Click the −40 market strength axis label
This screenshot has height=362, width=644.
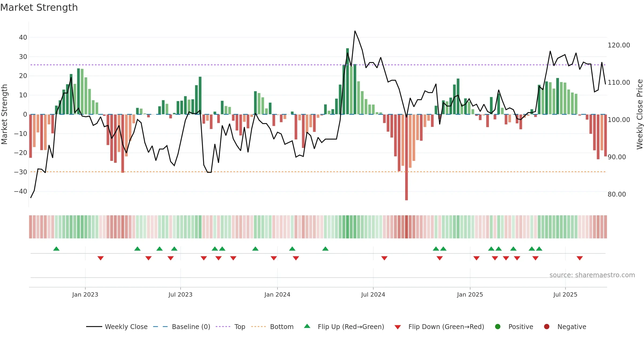pyautogui.click(x=21, y=191)
